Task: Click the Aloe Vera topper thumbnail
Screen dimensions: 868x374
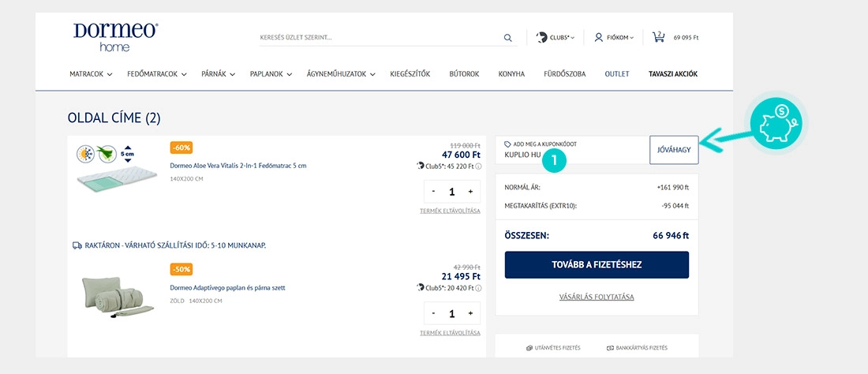Action: tap(117, 179)
